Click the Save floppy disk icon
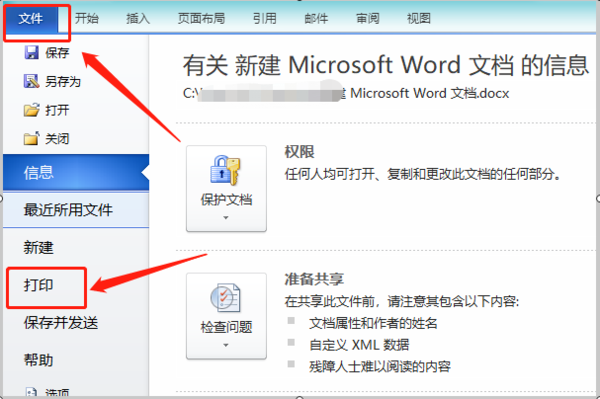 (31, 52)
